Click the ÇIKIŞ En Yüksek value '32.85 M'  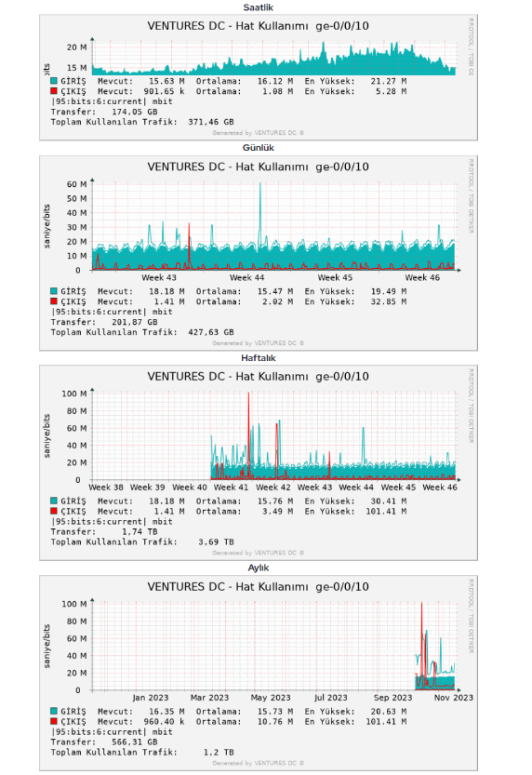pyautogui.click(x=389, y=301)
